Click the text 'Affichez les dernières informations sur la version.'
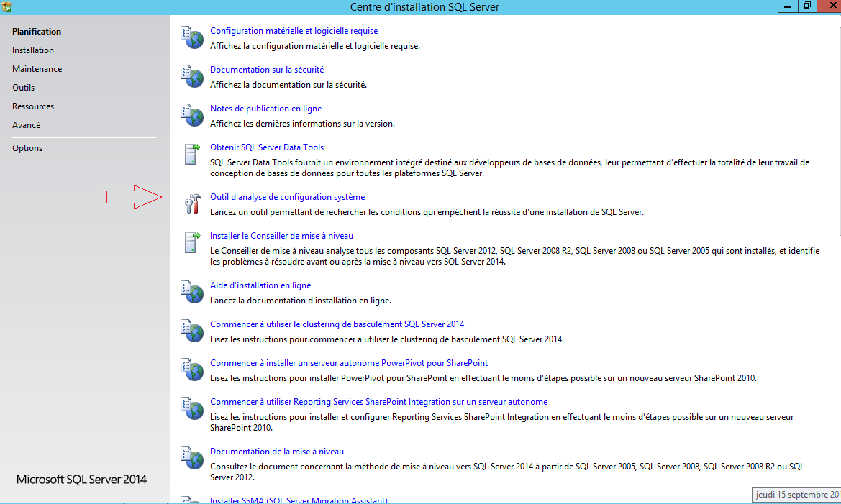 (x=302, y=124)
